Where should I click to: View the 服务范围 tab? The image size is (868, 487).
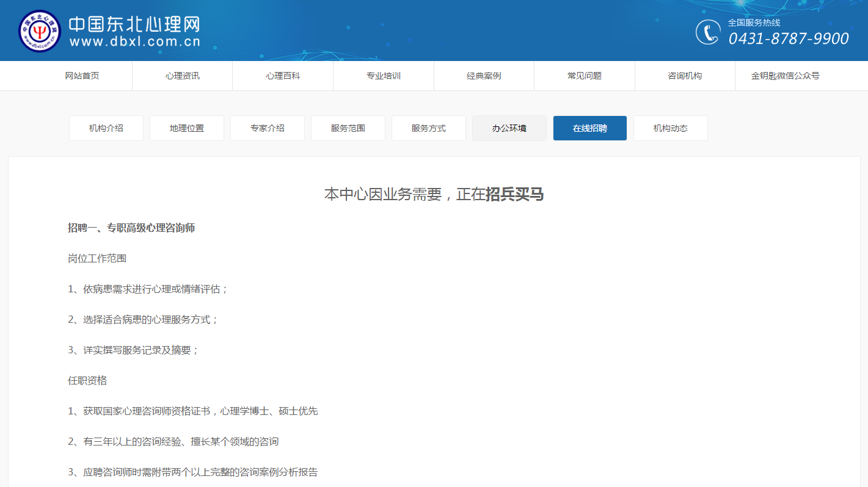348,128
